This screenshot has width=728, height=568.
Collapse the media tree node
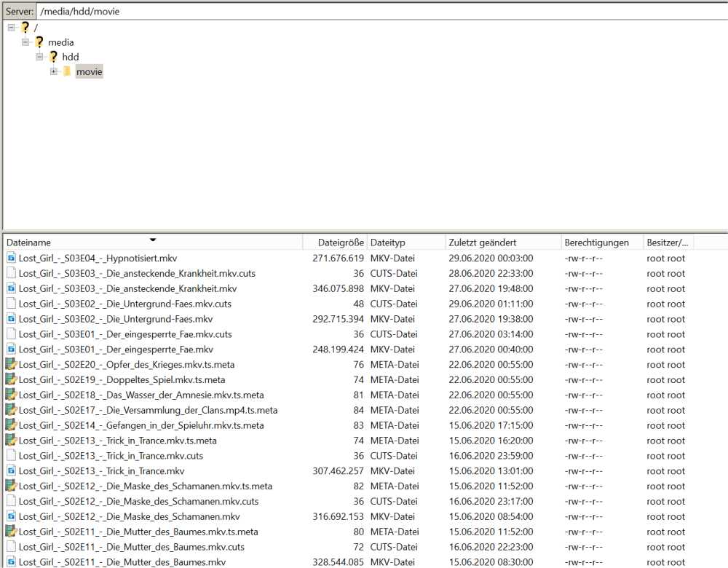[25, 42]
